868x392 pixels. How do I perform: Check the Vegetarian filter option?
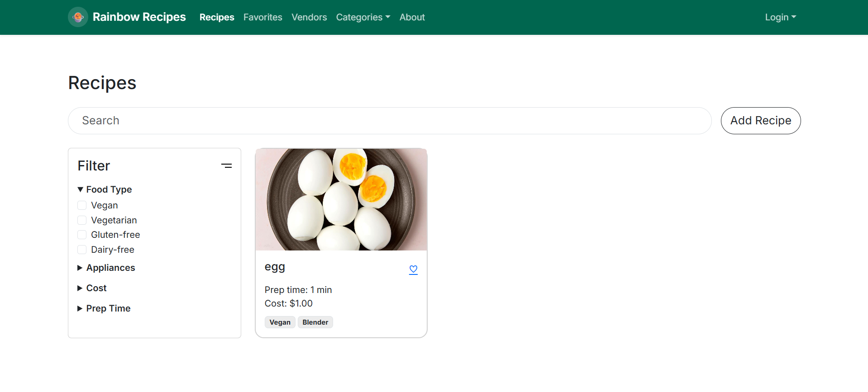pos(82,220)
